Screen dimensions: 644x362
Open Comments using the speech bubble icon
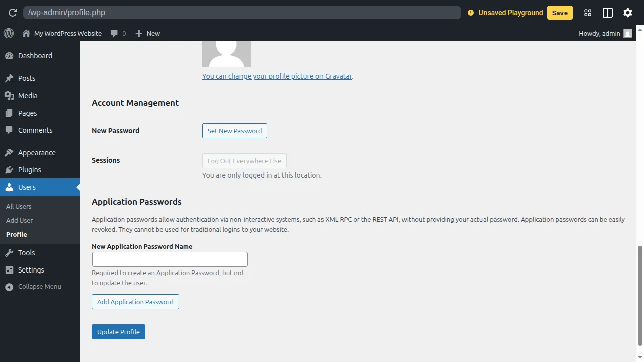point(9,130)
